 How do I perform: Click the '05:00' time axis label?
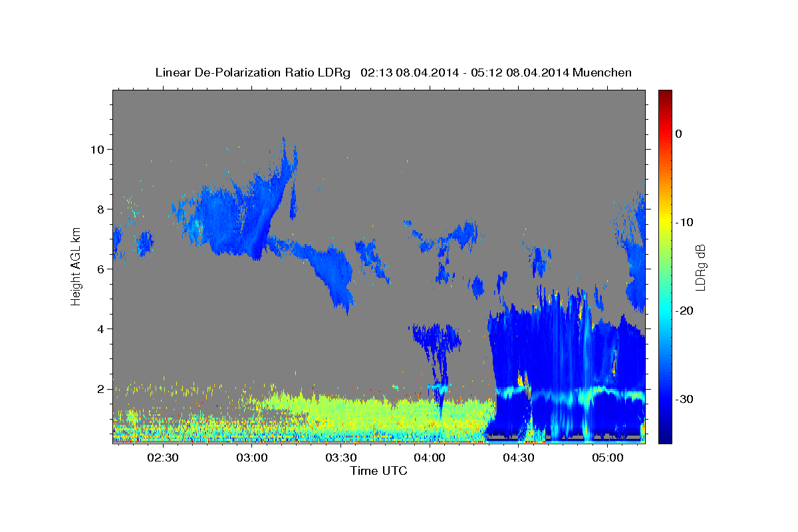pos(607,458)
